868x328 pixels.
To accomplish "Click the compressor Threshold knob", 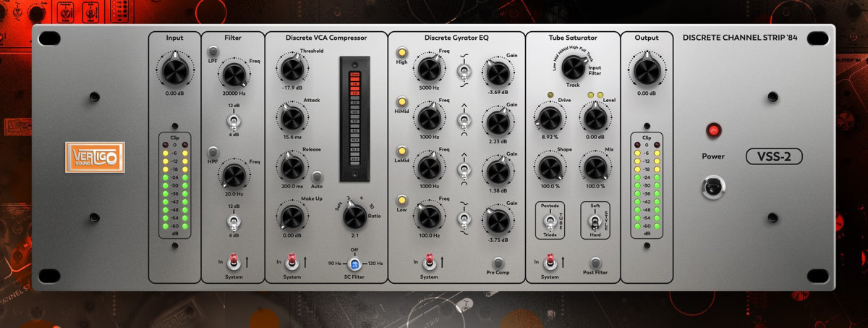I will click(x=292, y=69).
